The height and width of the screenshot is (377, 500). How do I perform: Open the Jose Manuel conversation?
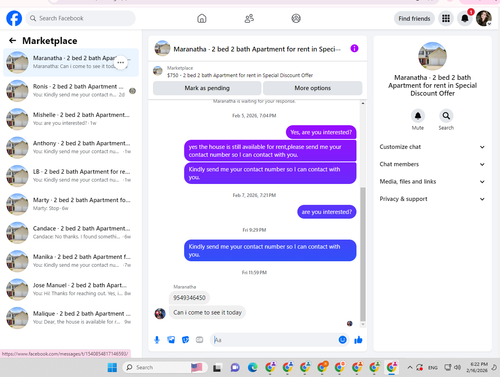click(x=71, y=289)
